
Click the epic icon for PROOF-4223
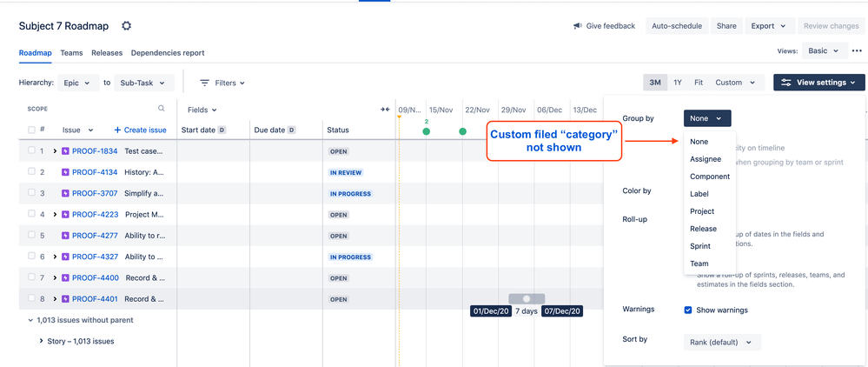point(65,215)
